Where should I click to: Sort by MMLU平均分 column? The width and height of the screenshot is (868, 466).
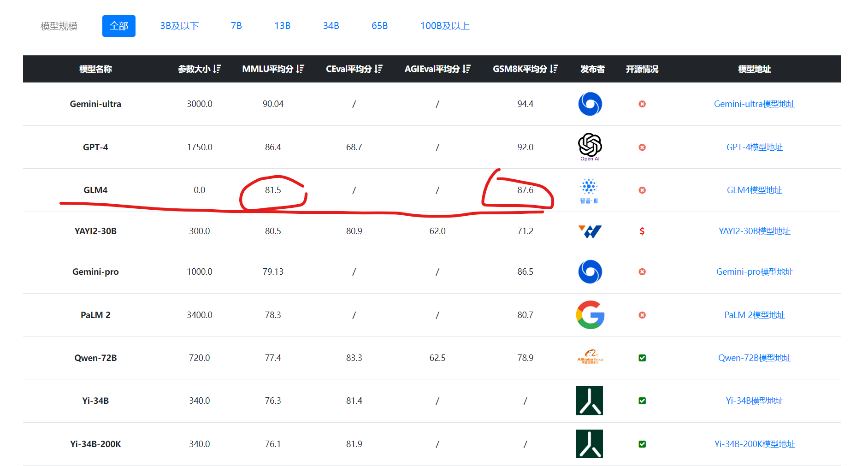click(x=301, y=69)
